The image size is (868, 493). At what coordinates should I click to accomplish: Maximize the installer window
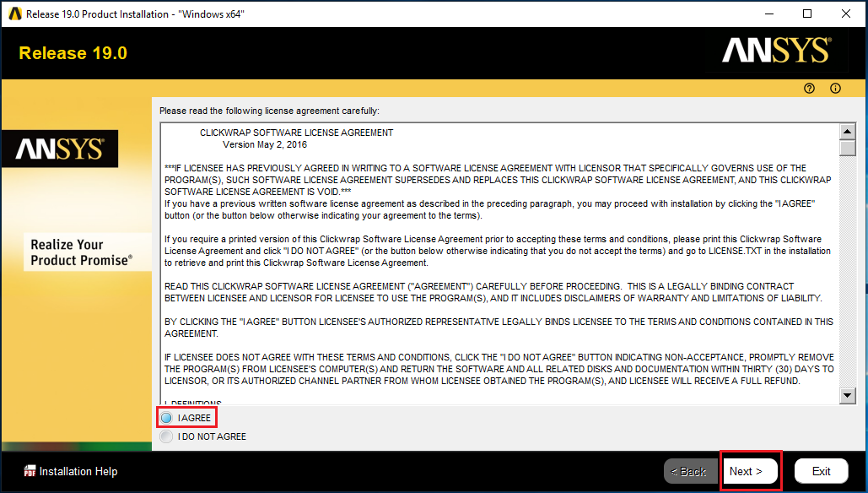807,14
